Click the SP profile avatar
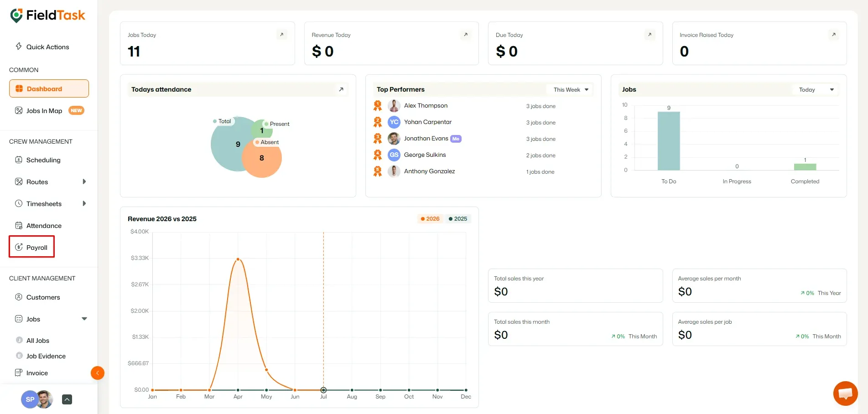 (29, 399)
